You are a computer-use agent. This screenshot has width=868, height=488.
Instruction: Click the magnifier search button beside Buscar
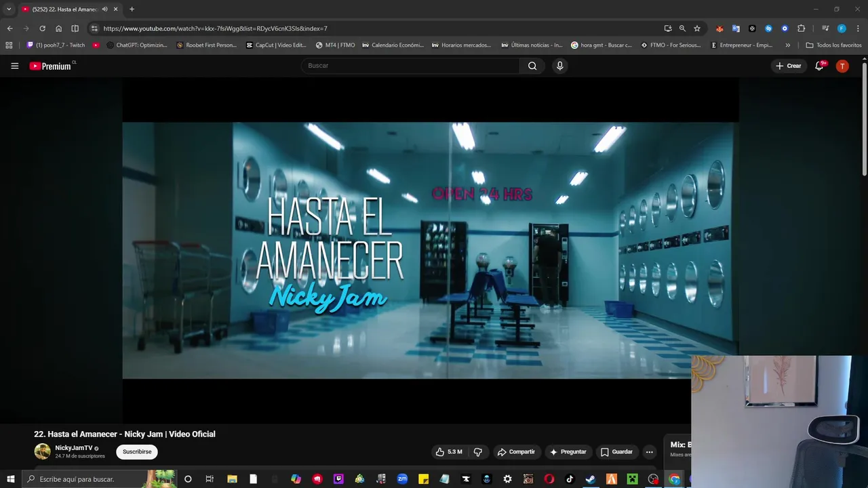pos(532,66)
